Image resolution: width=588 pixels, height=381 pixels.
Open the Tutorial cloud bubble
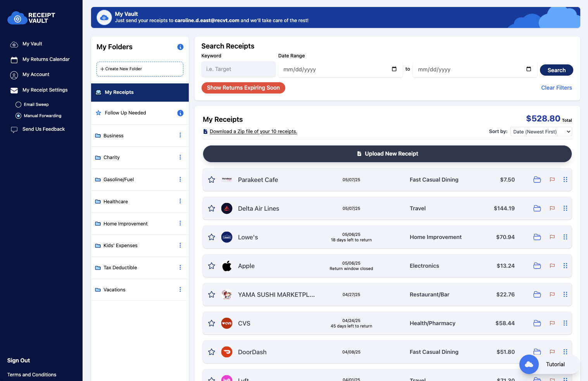coord(529,364)
